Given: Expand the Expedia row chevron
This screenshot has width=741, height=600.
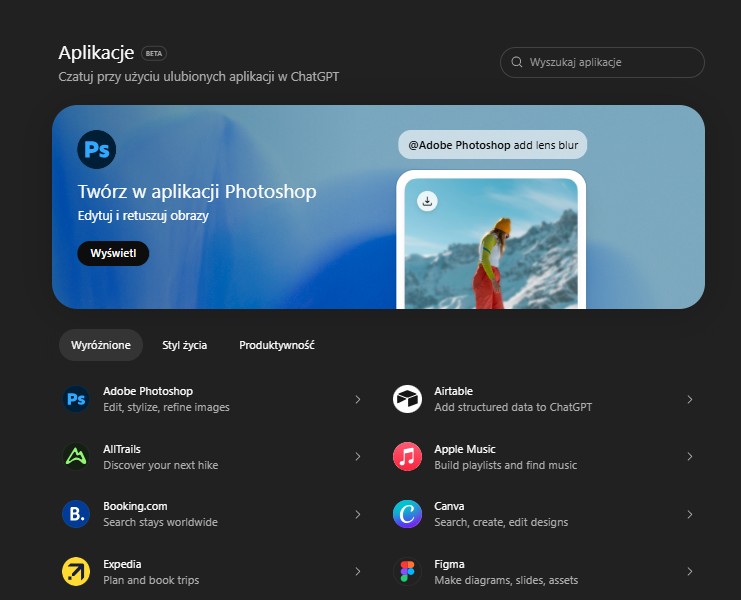Looking at the screenshot, I should click(x=358, y=572).
